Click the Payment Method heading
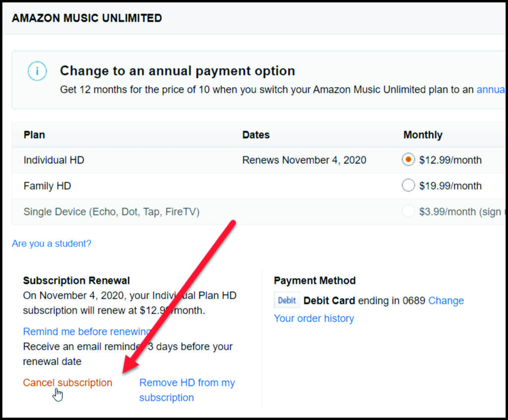Screen dimensions: 508x420 click(315, 280)
